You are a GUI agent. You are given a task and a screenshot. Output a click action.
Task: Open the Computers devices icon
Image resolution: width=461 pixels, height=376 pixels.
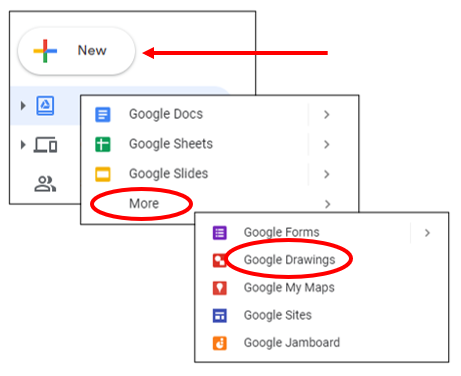click(x=45, y=145)
